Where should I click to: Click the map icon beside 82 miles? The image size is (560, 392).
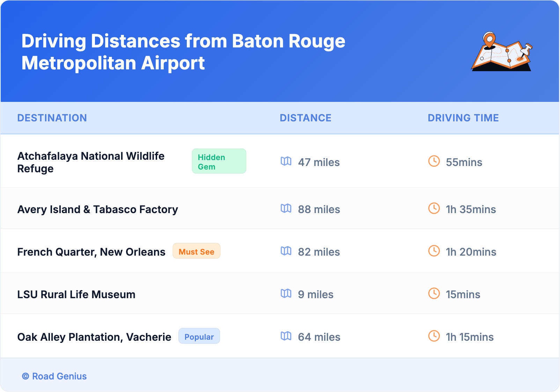(286, 251)
